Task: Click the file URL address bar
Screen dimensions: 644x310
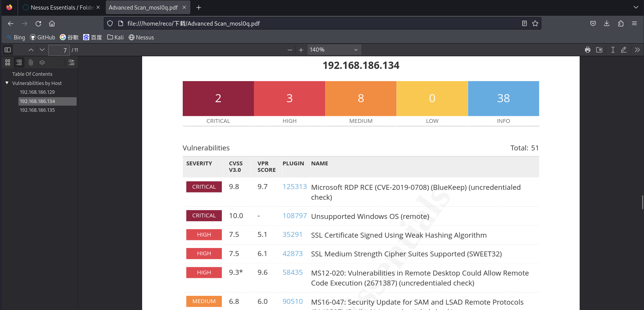Action: [x=322, y=24]
